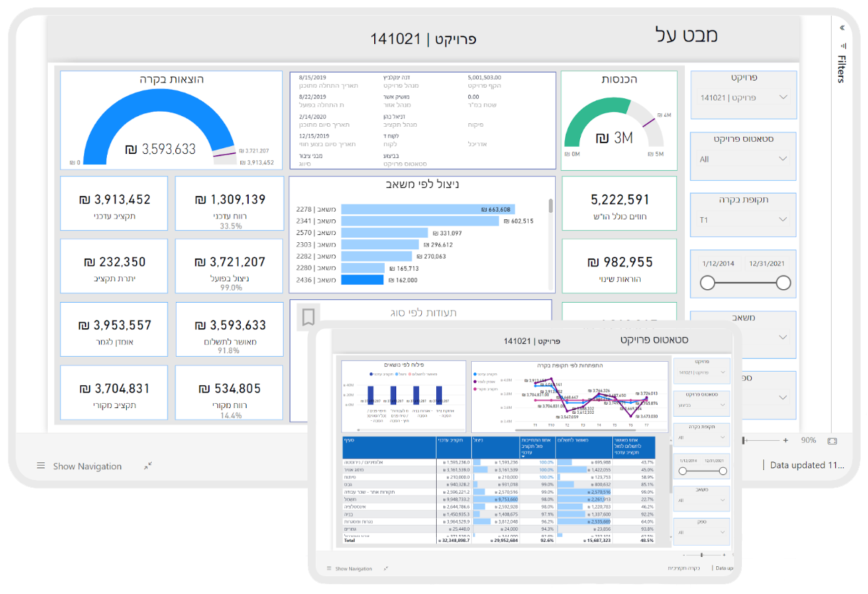Click the 12/31/2021 end date field in back window
868x594 pixels.
(x=768, y=264)
